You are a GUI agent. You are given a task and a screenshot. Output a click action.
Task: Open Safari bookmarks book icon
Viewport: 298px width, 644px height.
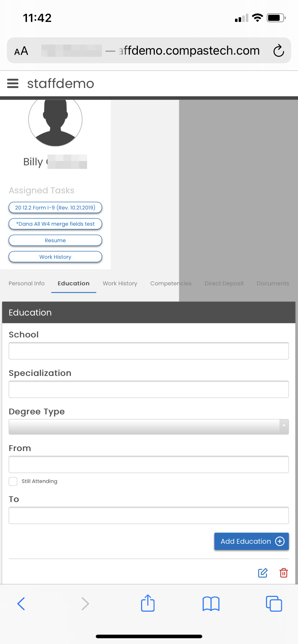pos(211,603)
